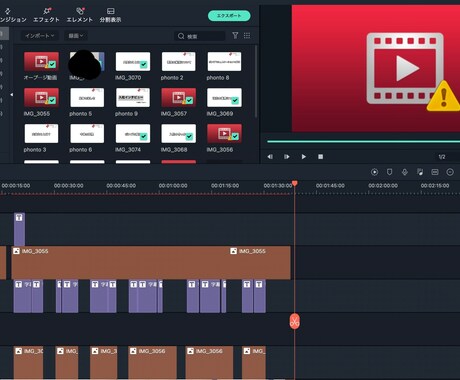Click the render preview icon above timeline

(x=374, y=172)
